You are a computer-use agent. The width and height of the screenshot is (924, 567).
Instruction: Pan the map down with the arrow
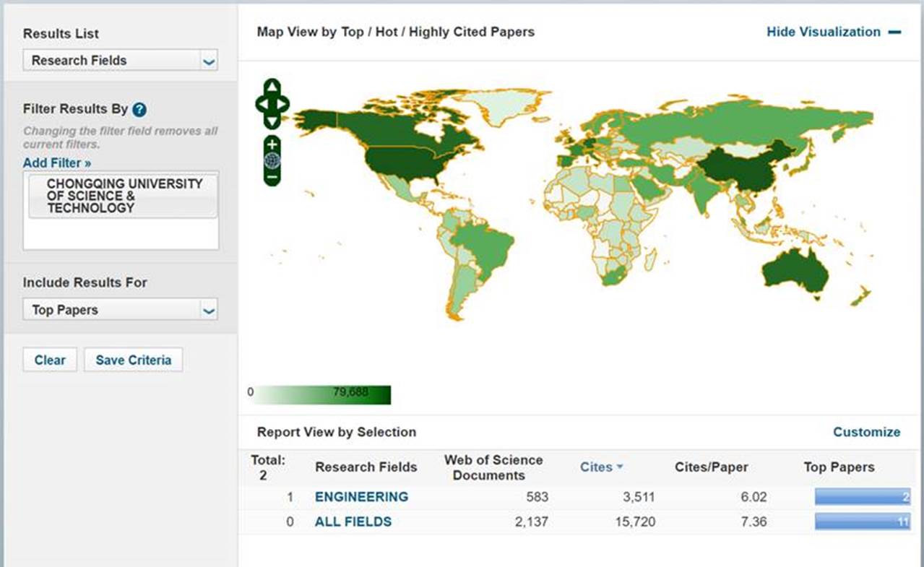tap(272, 121)
